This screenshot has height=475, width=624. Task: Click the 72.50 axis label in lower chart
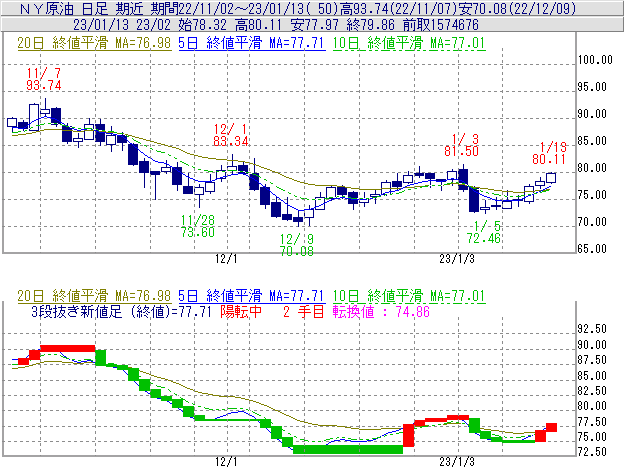(x=592, y=452)
